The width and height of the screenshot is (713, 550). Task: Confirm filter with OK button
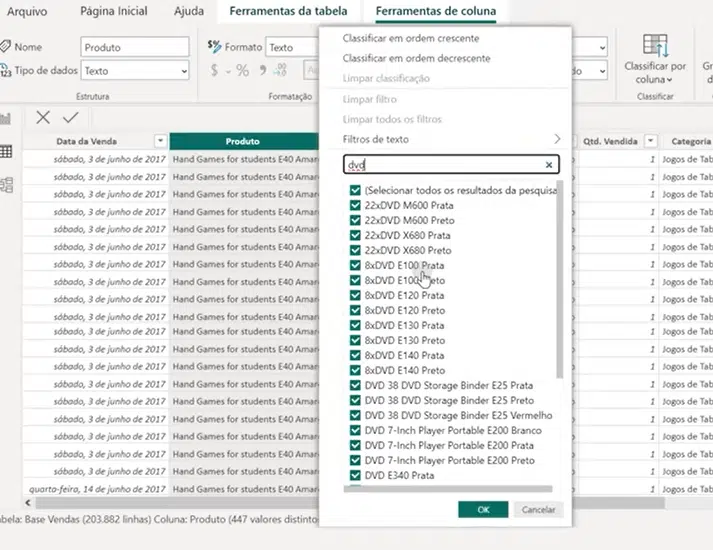click(483, 510)
